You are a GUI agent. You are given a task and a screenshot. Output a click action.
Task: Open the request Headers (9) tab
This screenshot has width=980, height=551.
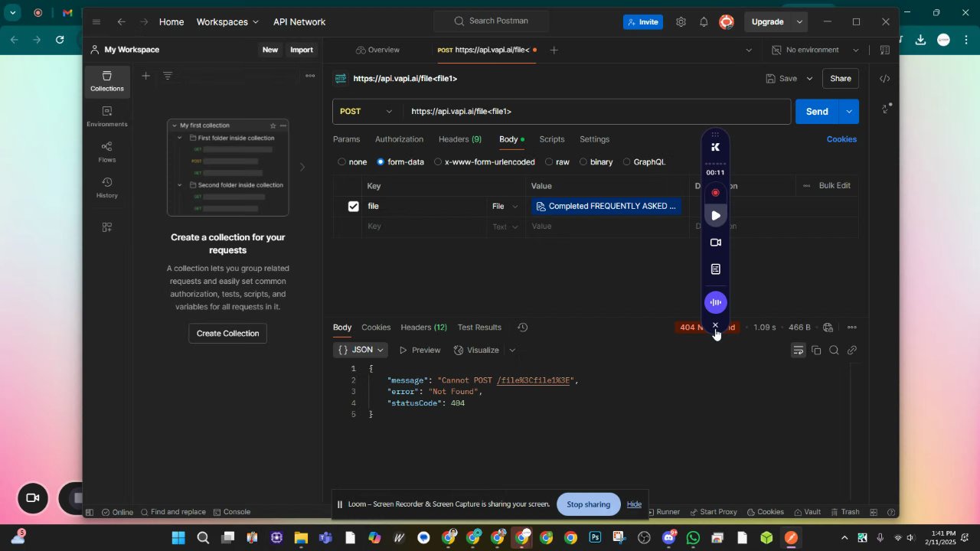click(x=459, y=139)
